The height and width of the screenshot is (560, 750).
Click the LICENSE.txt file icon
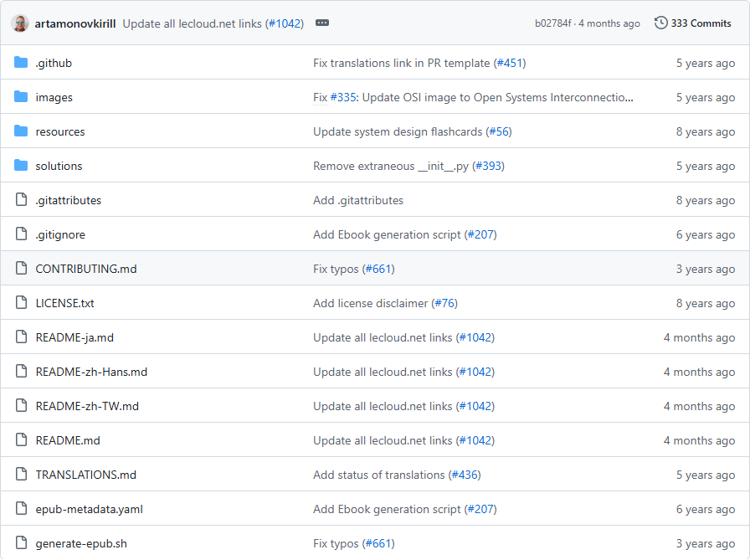pos(21,303)
